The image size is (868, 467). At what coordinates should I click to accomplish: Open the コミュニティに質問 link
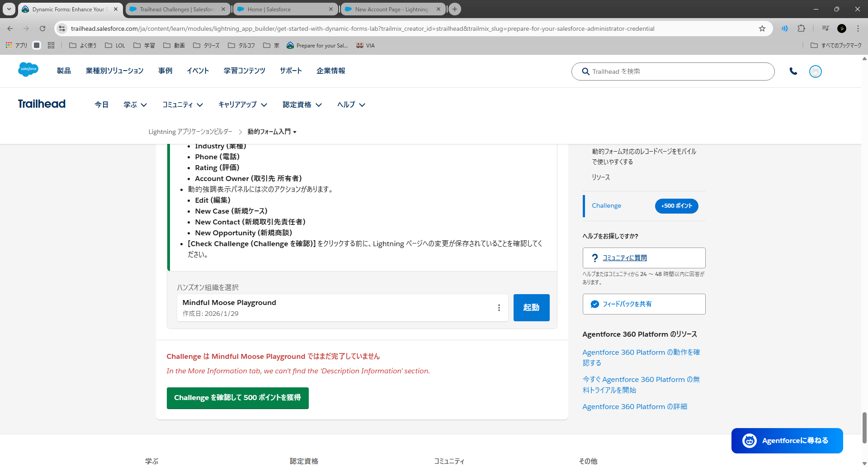625,258
